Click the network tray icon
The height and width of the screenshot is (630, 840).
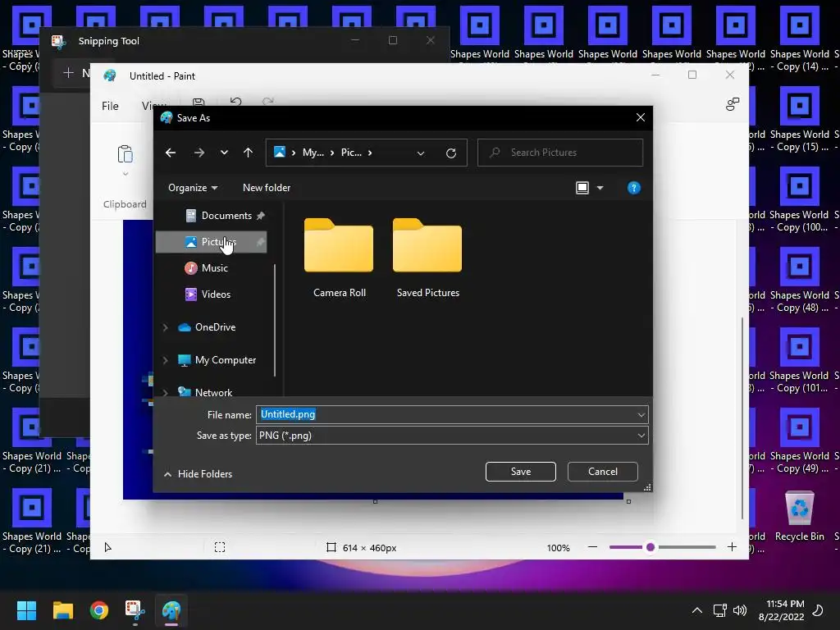719,610
